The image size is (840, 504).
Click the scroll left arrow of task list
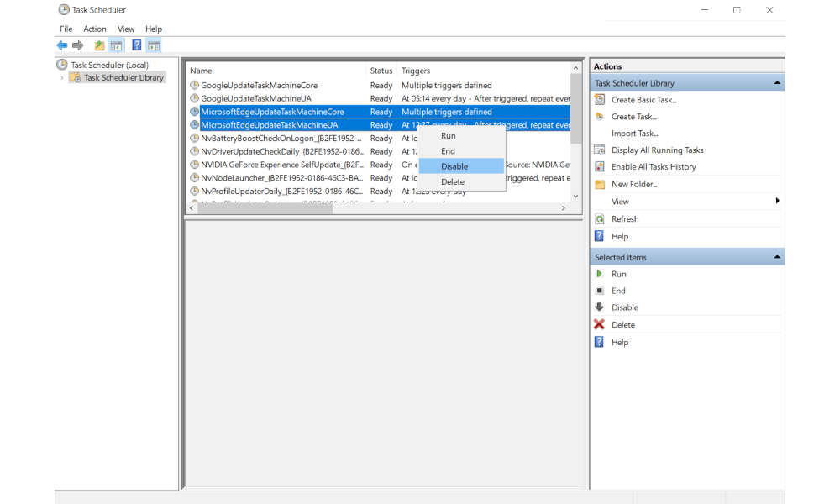pyautogui.click(x=192, y=208)
